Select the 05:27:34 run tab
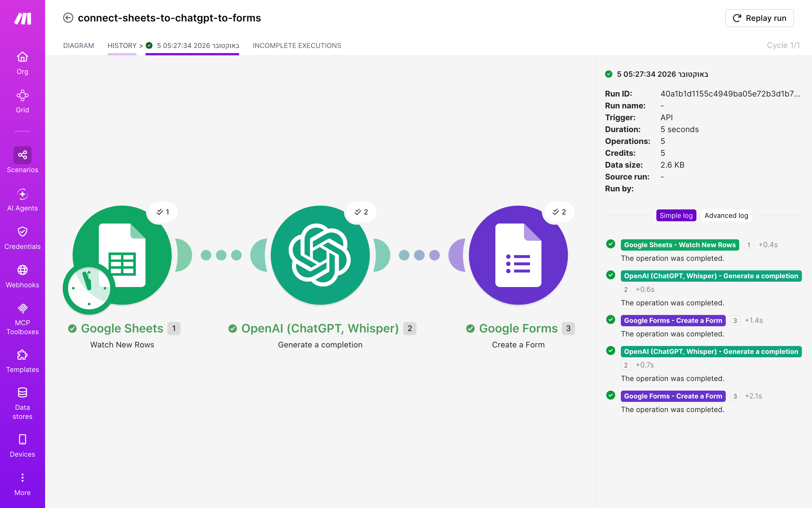The image size is (812, 508). pyautogui.click(x=192, y=46)
